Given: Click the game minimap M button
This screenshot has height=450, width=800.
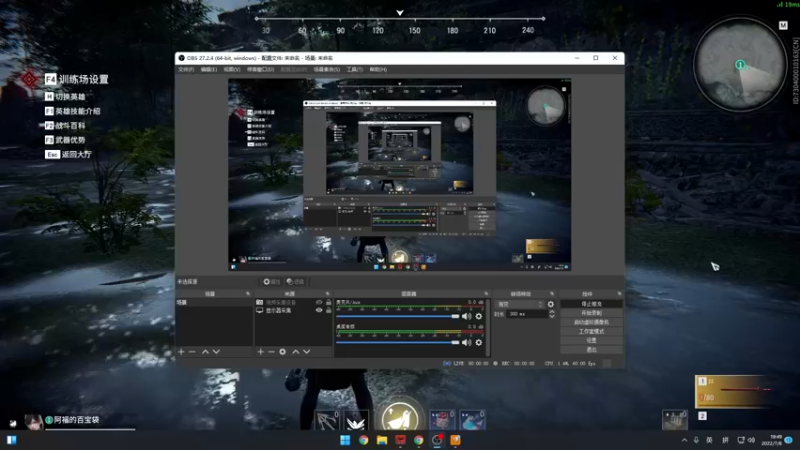Looking at the screenshot, I should point(783,26).
